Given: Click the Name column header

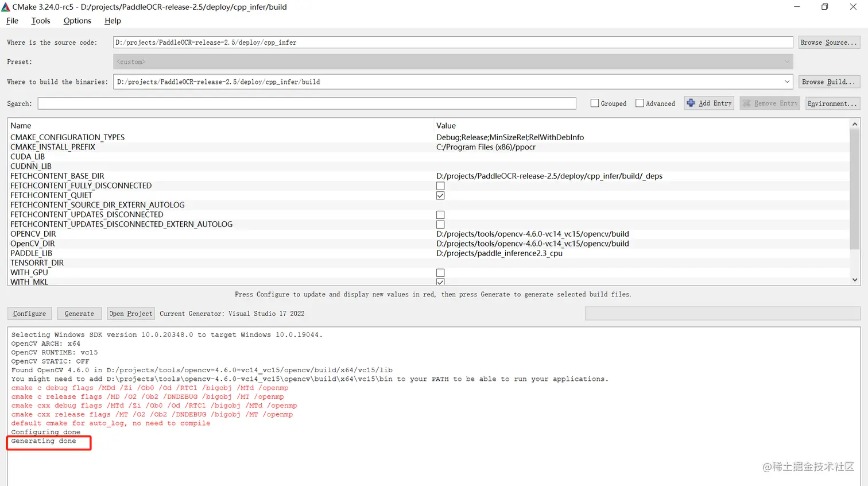Looking at the screenshot, I should [21, 126].
